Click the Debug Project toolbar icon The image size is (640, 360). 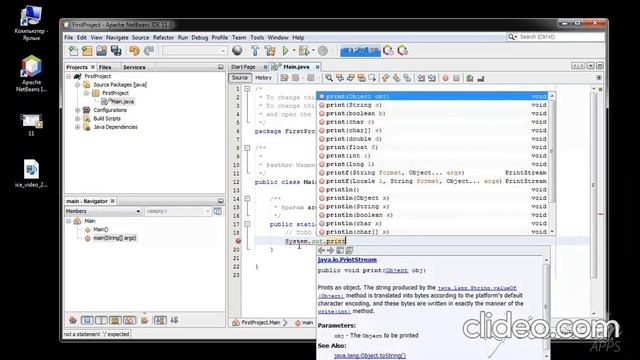[x=304, y=51]
